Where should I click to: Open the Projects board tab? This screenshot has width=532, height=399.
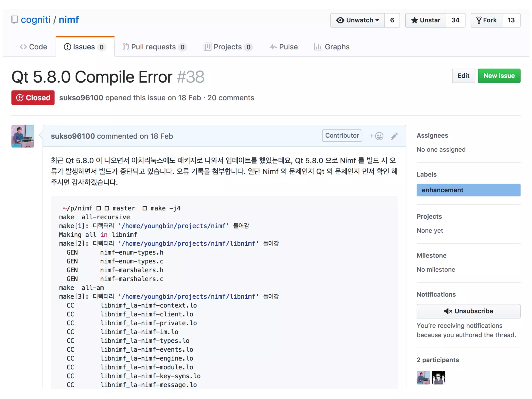228,47
